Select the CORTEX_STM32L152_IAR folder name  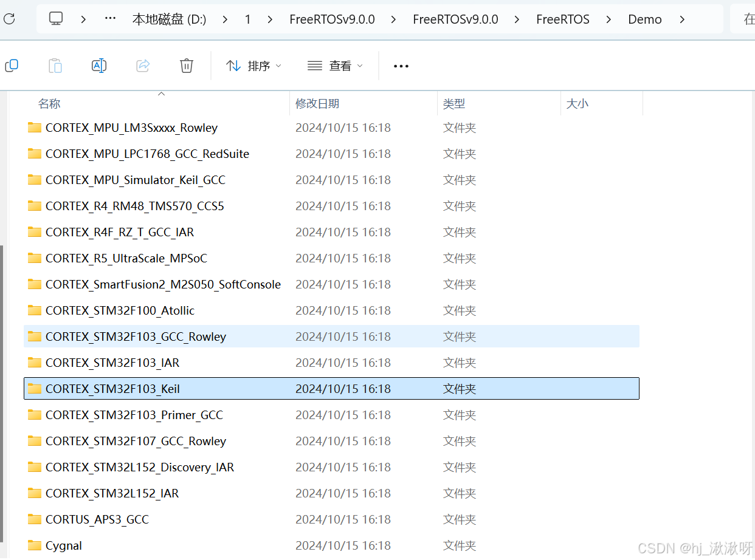112,493
